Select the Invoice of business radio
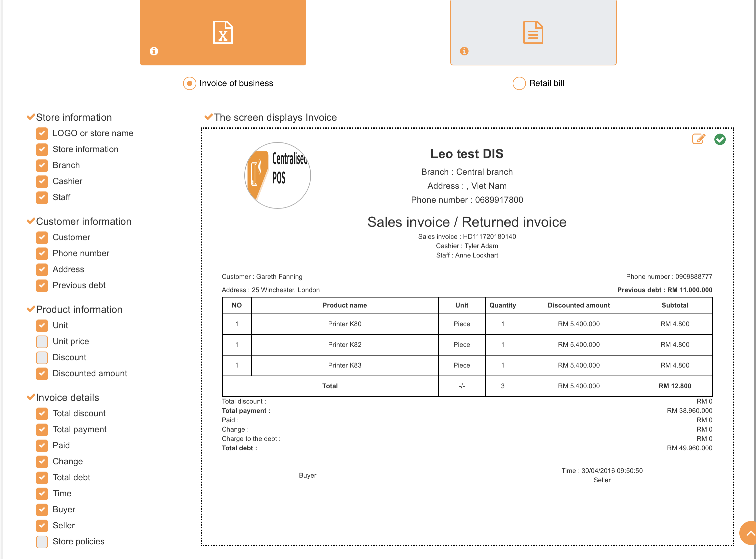 pyautogui.click(x=190, y=83)
